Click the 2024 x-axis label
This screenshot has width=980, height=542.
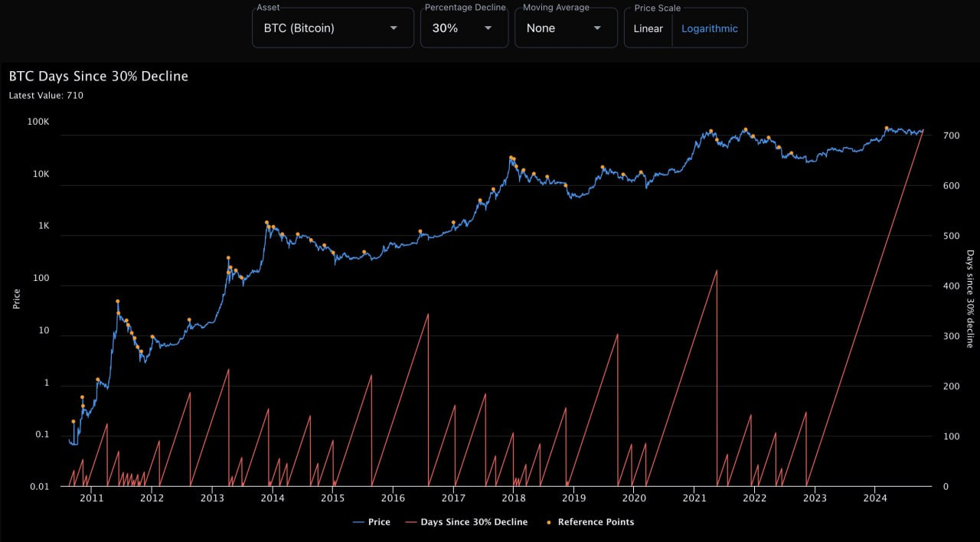(x=875, y=499)
